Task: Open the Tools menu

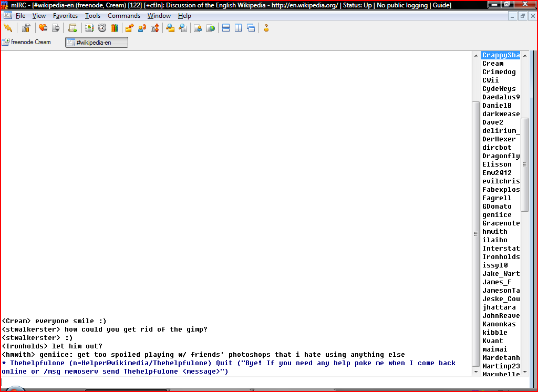Action: (x=92, y=16)
